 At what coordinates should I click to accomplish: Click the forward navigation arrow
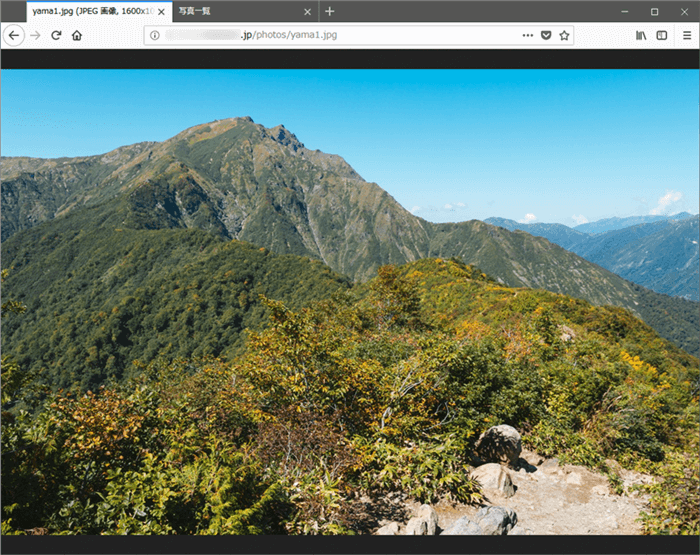coord(36,35)
